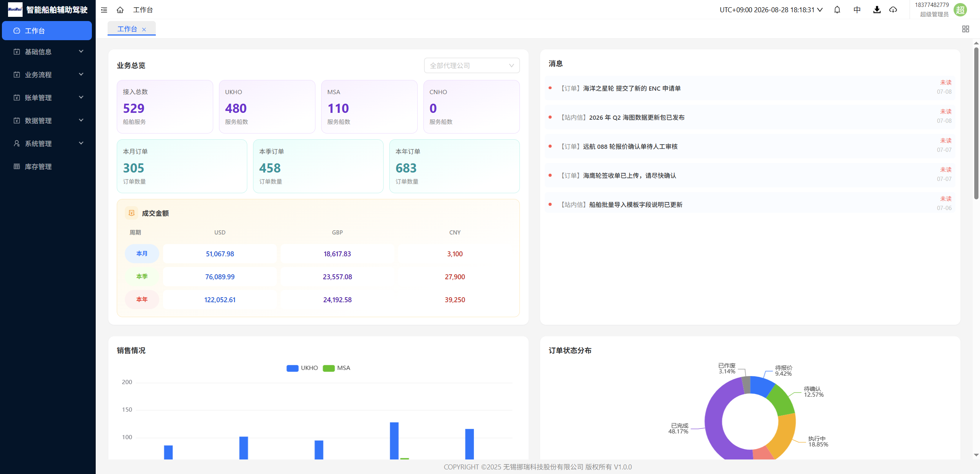Screen dimensions: 980x474
Task: Click the 已作废 3.14% label
Action: click(x=727, y=368)
